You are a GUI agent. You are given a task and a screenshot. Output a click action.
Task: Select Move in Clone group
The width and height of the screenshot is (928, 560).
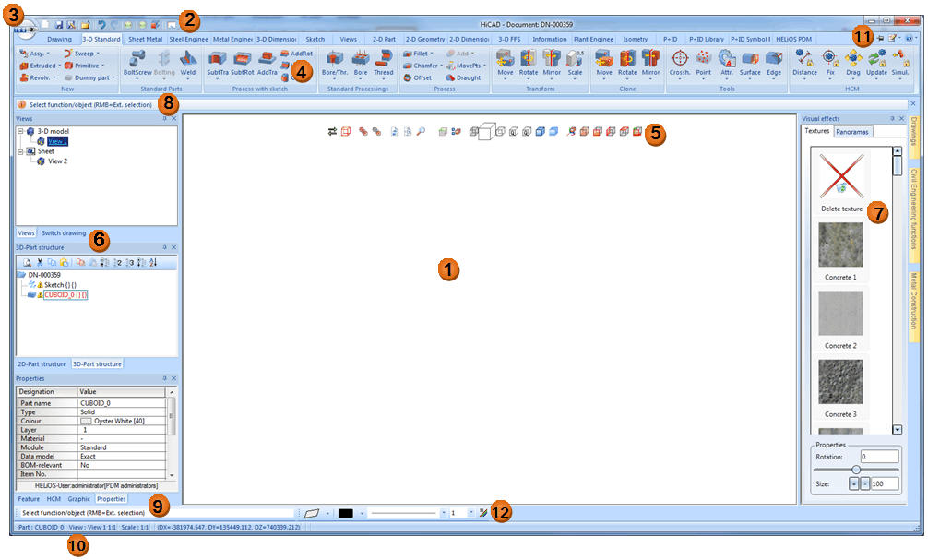(x=603, y=63)
